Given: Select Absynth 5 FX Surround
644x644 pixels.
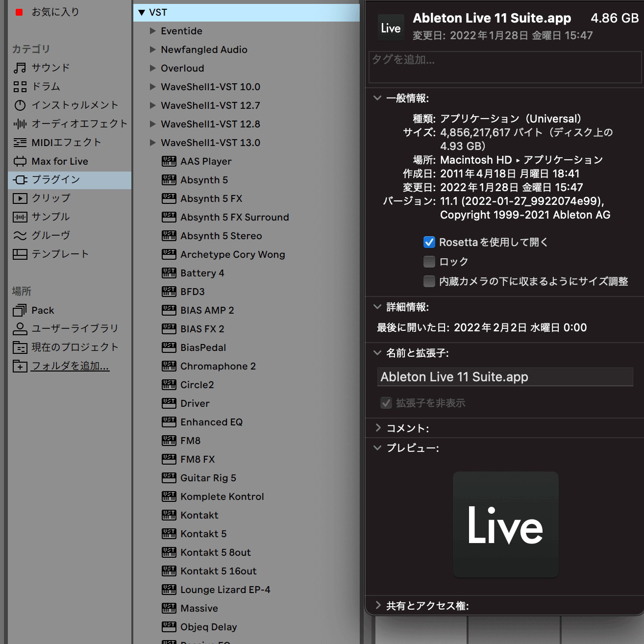Looking at the screenshot, I should click(x=234, y=217).
